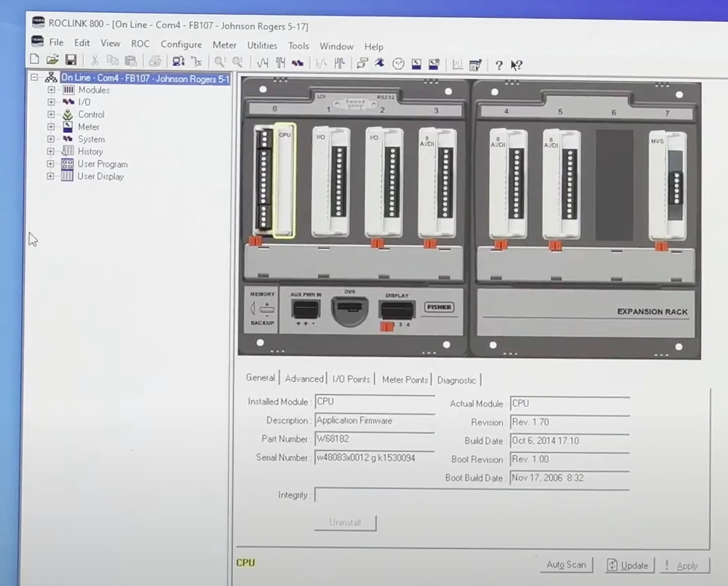Click the blue flags toolbar icon
The image size is (728, 586).
point(380,64)
